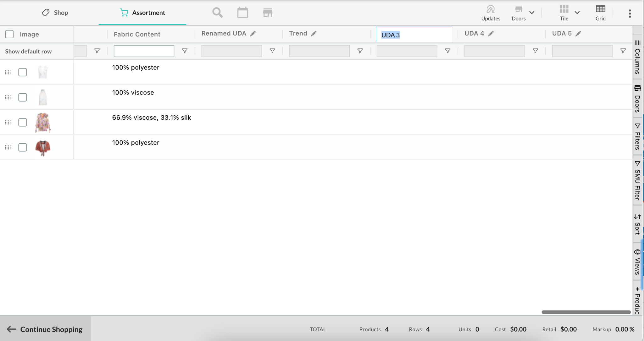The height and width of the screenshot is (341, 644).
Task: Open filter icon for UDA 5 column
Action: [623, 51]
